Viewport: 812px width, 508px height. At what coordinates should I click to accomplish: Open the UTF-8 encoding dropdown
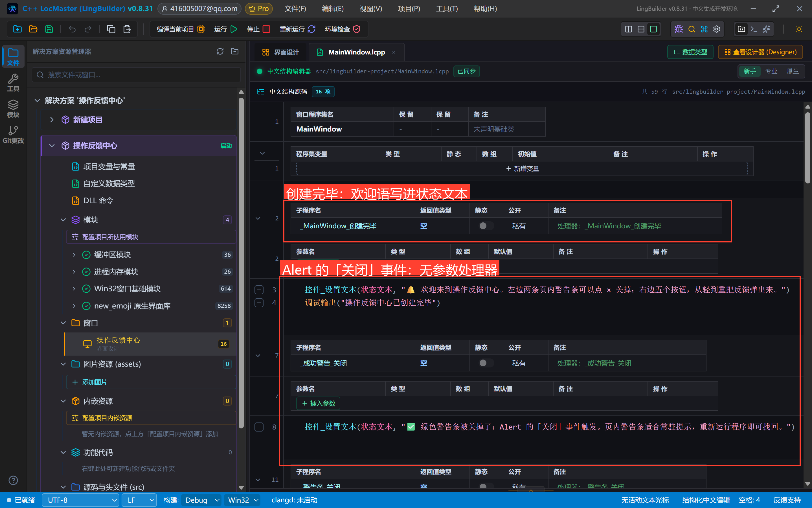pyautogui.click(x=81, y=500)
